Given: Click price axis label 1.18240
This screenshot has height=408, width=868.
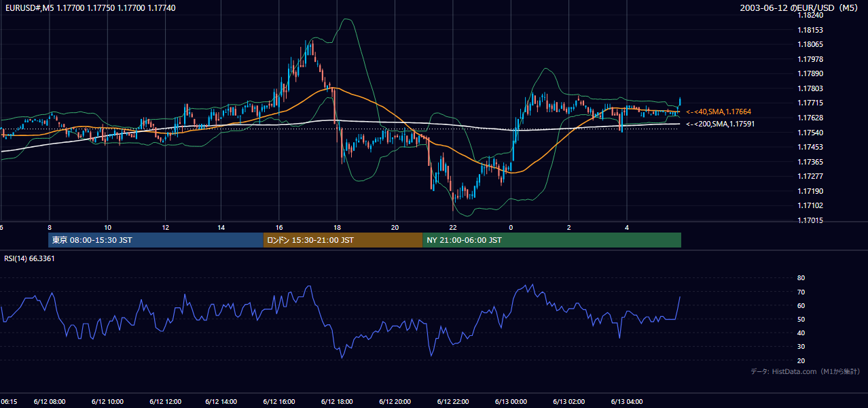Looking at the screenshot, I should (x=810, y=15).
